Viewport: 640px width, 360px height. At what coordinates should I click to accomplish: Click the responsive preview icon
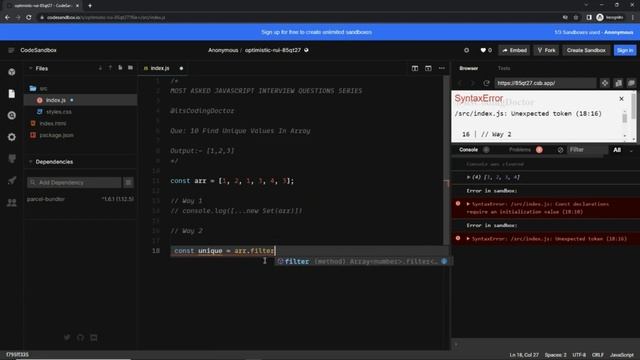click(618, 83)
